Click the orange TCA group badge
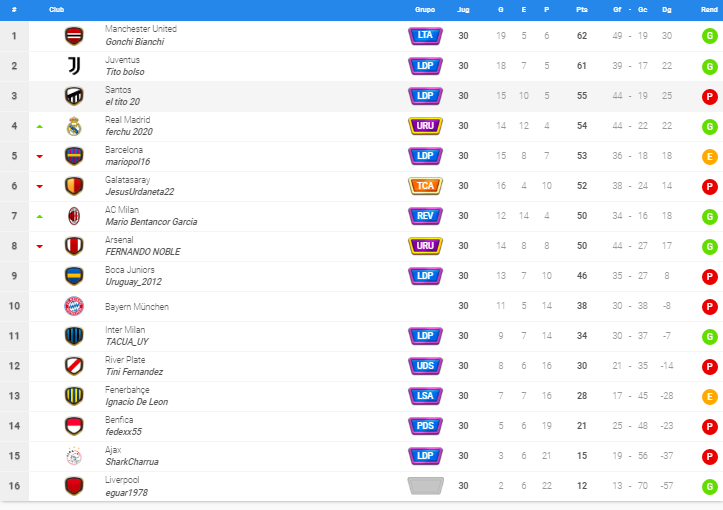The height and width of the screenshot is (510, 723). 425,186
